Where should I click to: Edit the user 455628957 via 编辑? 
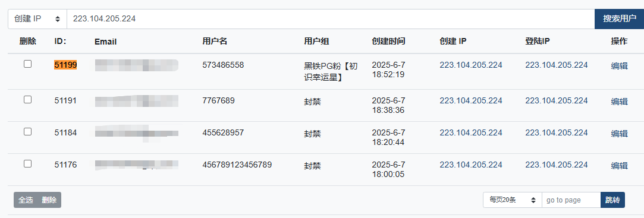tap(619, 134)
